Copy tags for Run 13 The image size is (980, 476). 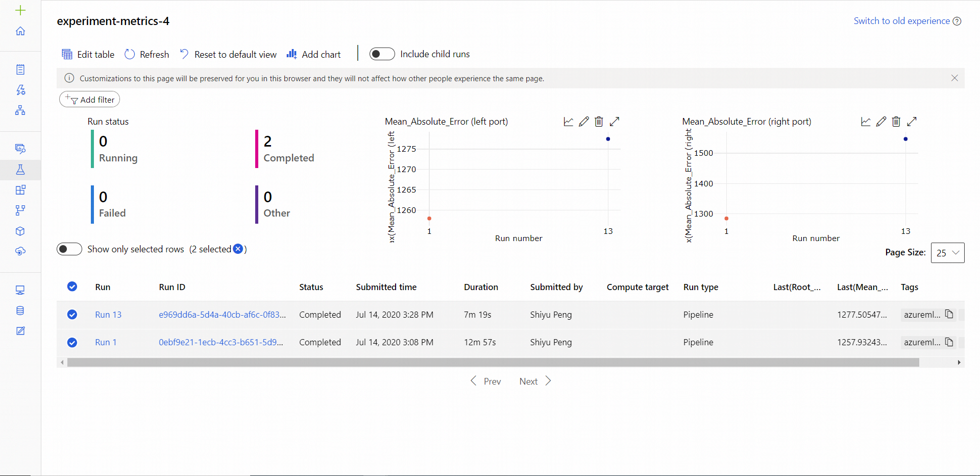[949, 314]
